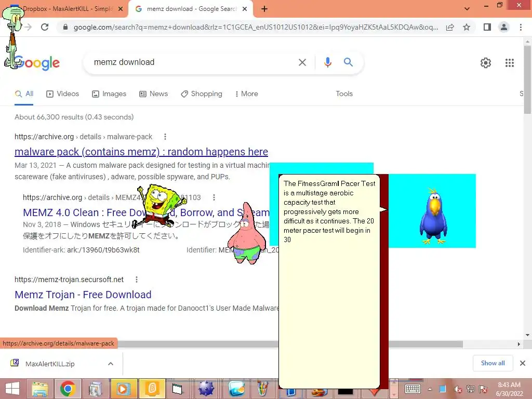Click Chrome icon in taskbar
The height and width of the screenshot is (399, 532).
pyautogui.click(x=68, y=389)
